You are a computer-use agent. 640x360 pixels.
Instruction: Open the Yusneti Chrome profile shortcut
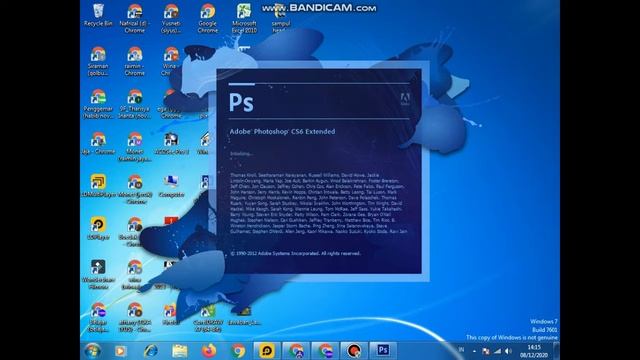pyautogui.click(x=171, y=18)
